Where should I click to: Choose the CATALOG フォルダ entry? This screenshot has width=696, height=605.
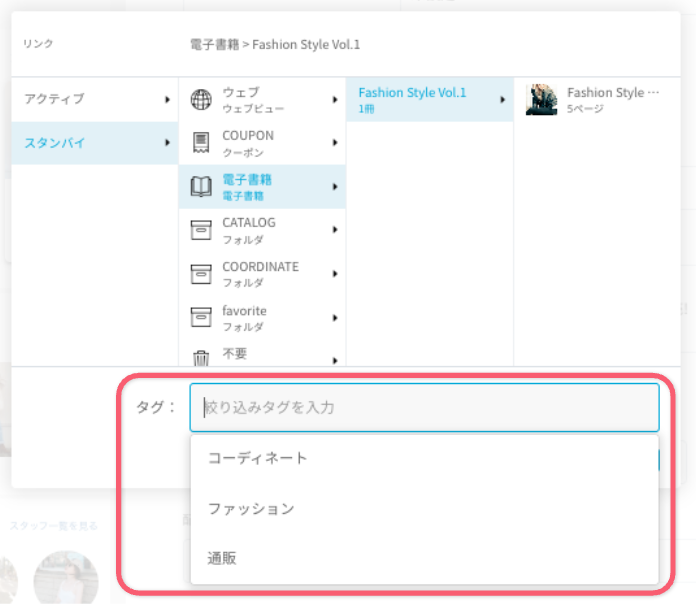tap(262, 230)
